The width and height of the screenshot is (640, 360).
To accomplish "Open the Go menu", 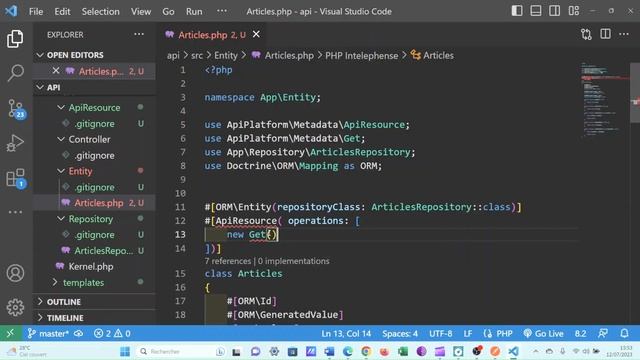I will (168, 11).
